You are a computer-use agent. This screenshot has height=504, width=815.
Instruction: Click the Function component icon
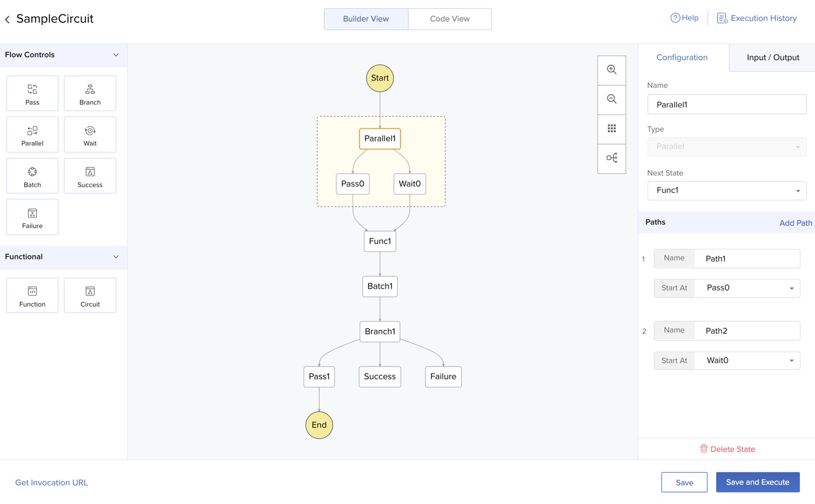click(32, 295)
